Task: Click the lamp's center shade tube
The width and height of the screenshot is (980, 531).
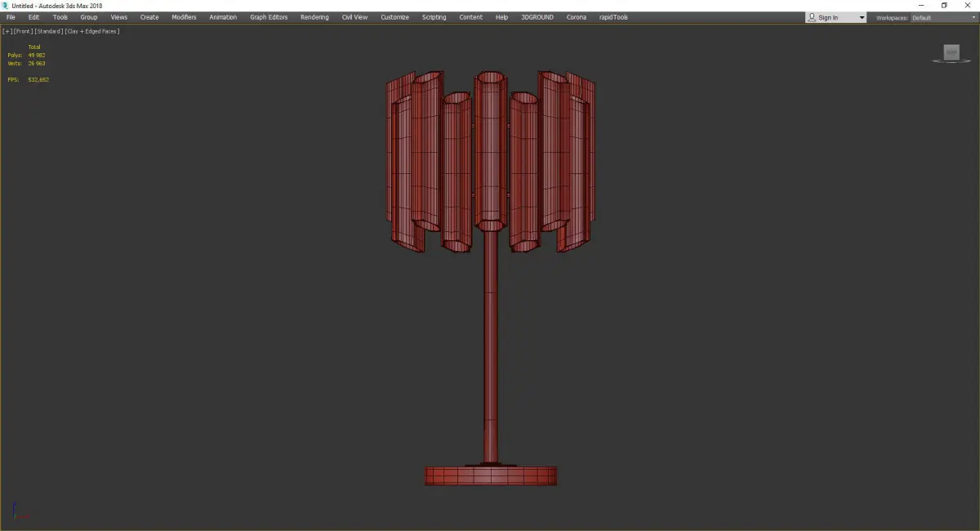Action: pyautogui.click(x=491, y=151)
